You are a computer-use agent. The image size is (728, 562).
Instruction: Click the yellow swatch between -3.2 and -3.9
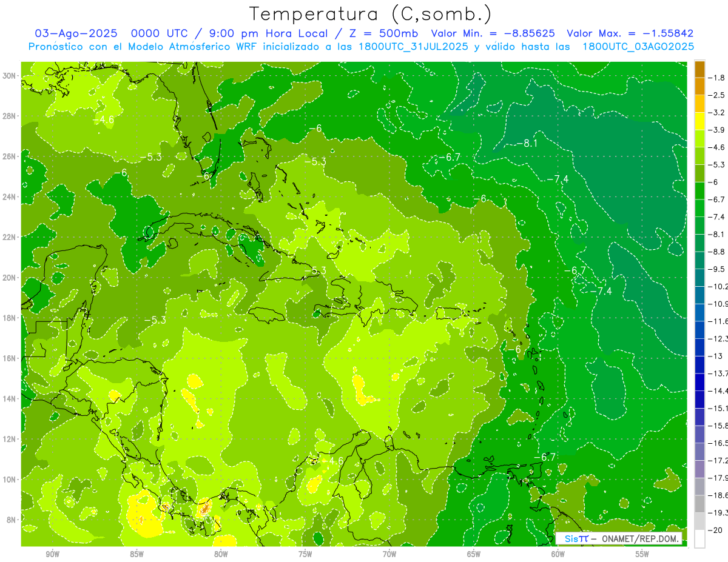click(699, 121)
